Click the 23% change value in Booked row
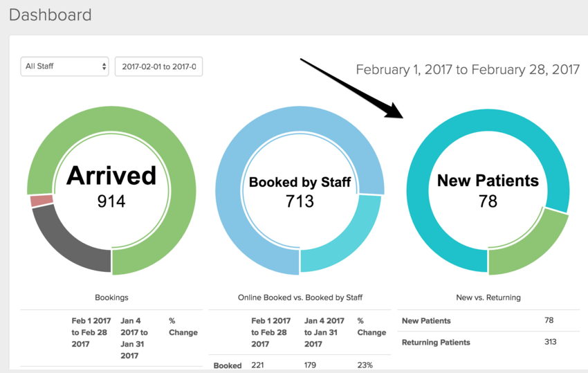This screenshot has height=373, width=588. [365, 365]
